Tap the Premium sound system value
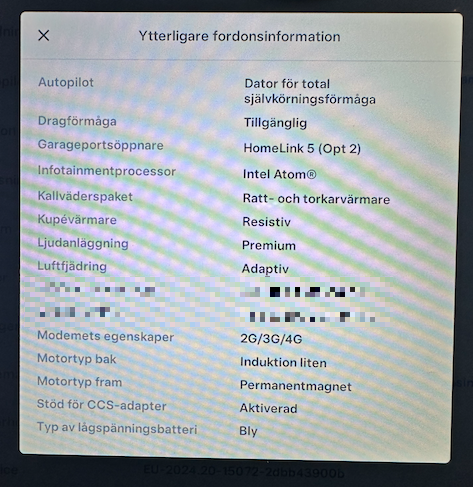Viewport: 473px width, 487px height. (x=269, y=246)
